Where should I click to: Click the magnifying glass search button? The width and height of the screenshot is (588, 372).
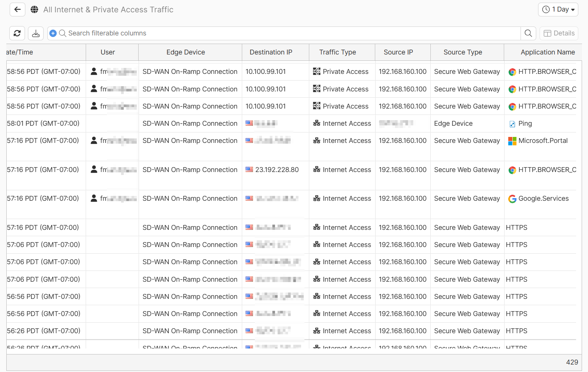(528, 33)
